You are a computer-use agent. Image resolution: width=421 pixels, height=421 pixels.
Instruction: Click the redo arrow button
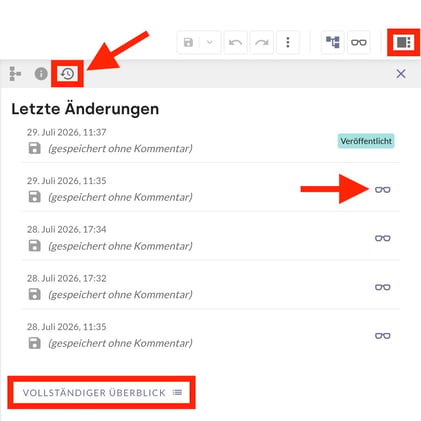[262, 42]
